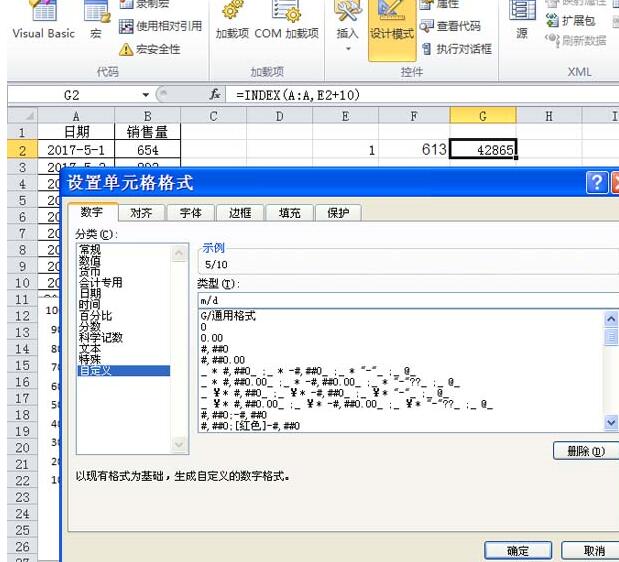
Task: Select 常规 category
Action: 90,249
